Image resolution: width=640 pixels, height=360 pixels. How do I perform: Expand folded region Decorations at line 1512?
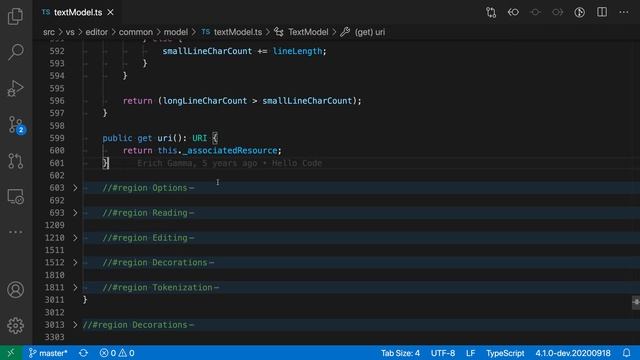click(75, 262)
